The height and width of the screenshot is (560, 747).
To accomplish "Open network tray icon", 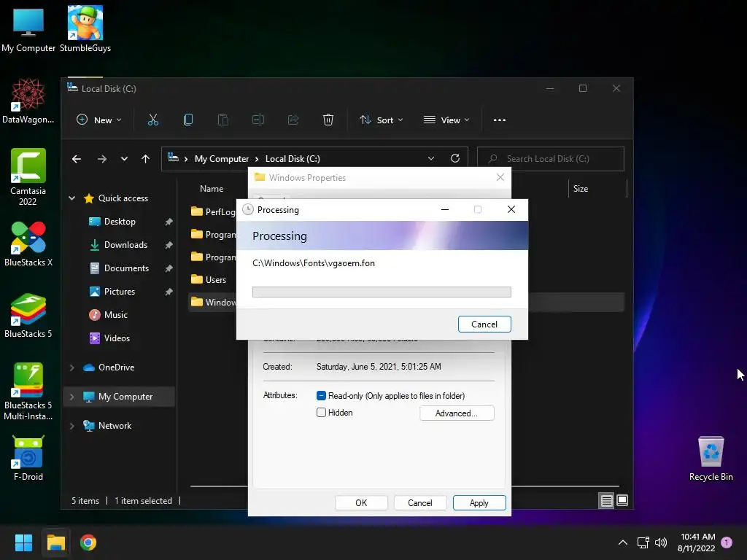I will click(x=643, y=542).
